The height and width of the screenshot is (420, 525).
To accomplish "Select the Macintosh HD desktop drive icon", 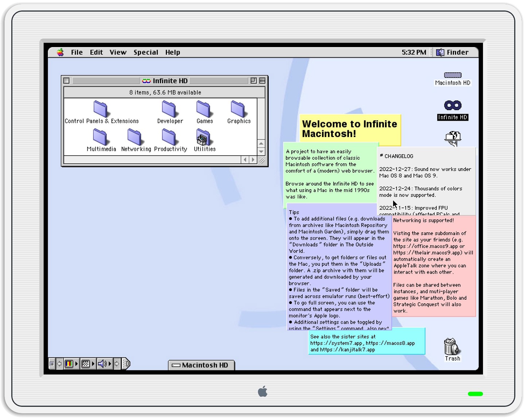I will click(453, 75).
